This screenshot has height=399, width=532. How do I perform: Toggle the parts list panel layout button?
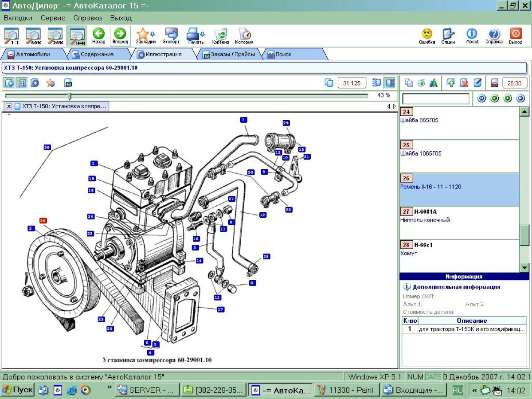(390, 83)
